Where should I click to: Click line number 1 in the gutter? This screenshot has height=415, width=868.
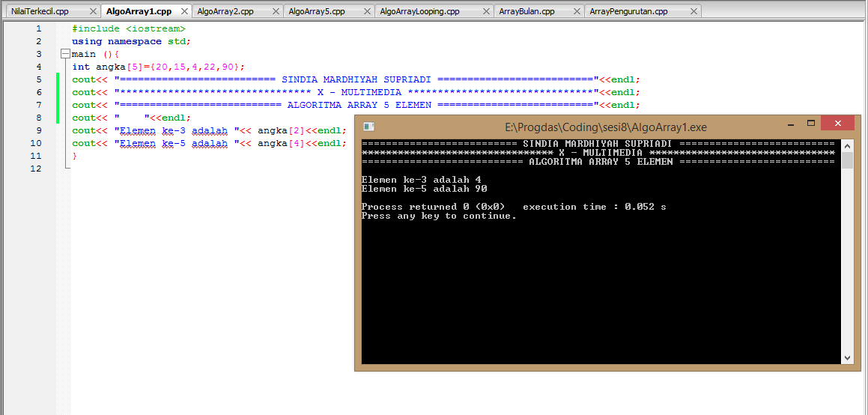pos(38,28)
